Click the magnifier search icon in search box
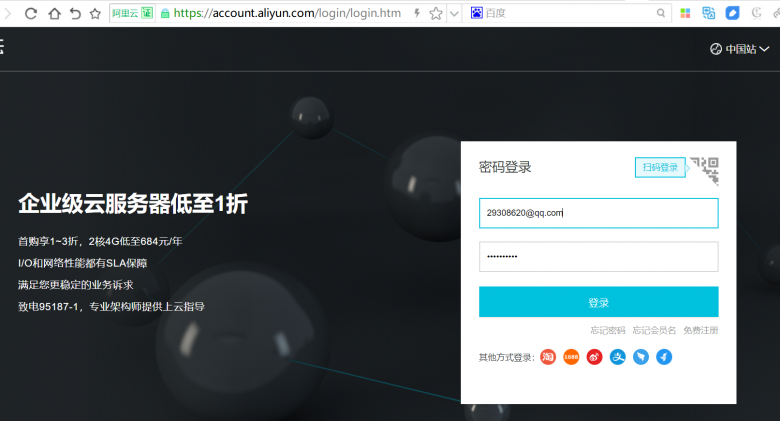The height and width of the screenshot is (421, 780). 661,13
